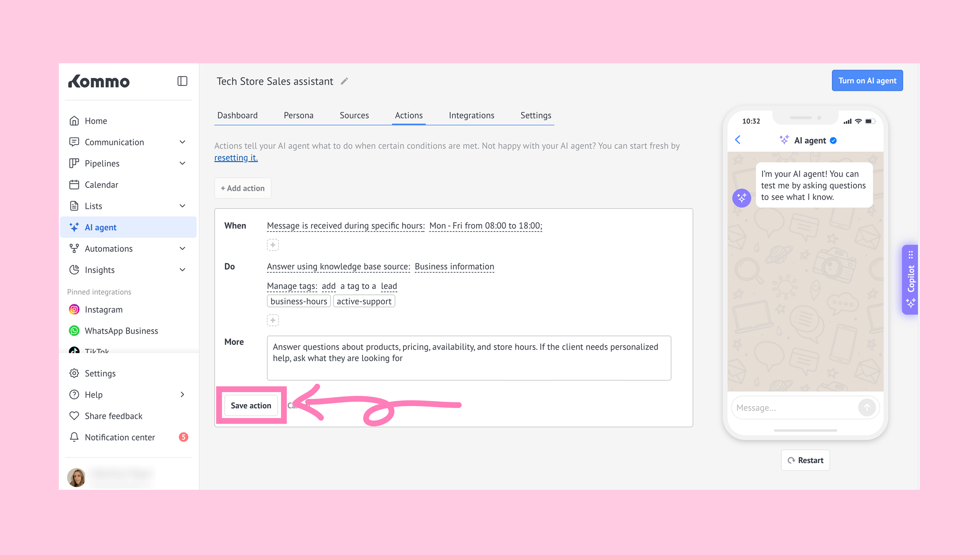Switch to the Sources tab
The image size is (980, 555).
coord(354,115)
